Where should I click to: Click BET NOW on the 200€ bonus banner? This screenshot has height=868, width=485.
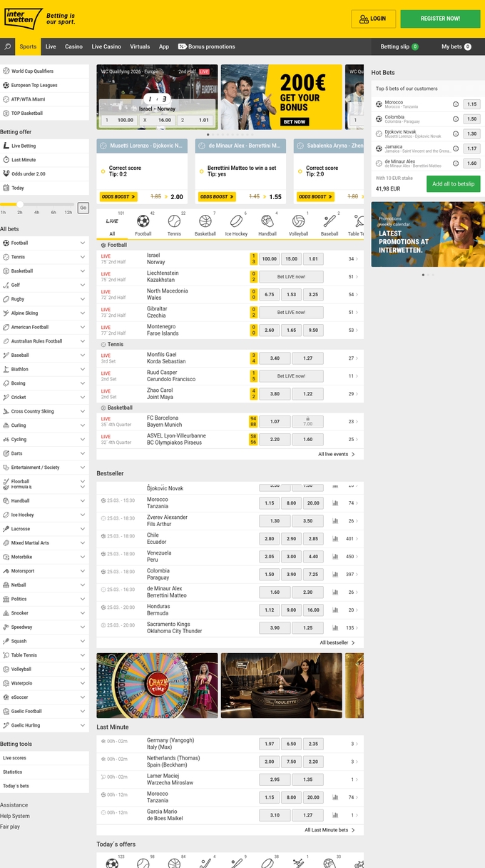295,122
